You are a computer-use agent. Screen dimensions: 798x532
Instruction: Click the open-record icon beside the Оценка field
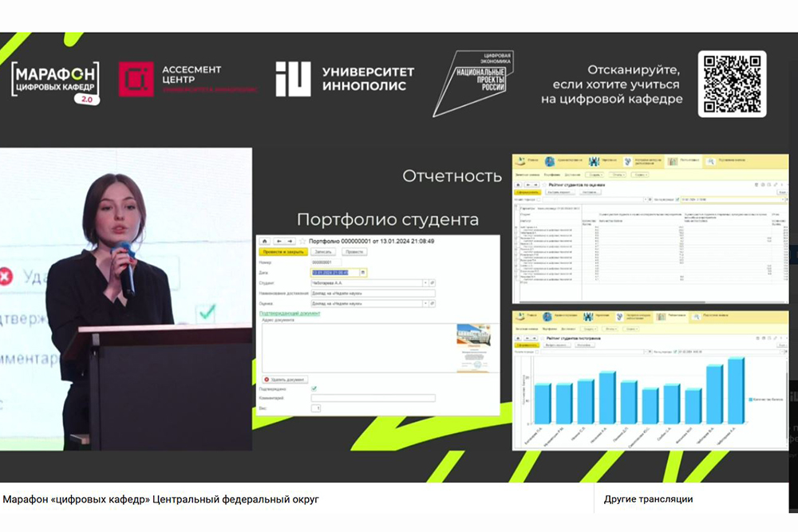pyautogui.click(x=433, y=304)
